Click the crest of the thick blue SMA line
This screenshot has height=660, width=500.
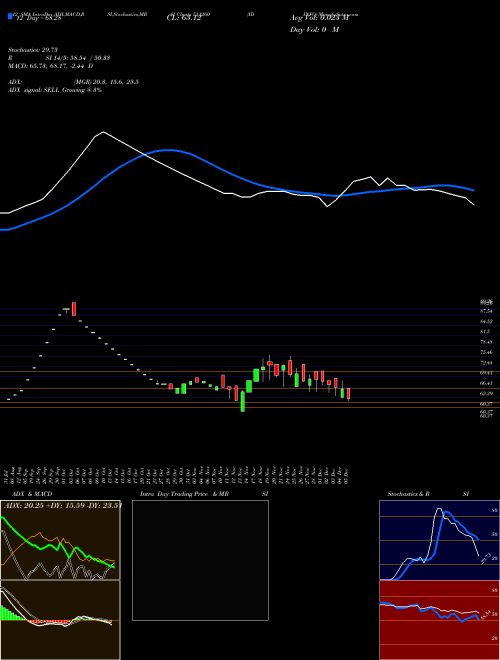(x=168, y=150)
